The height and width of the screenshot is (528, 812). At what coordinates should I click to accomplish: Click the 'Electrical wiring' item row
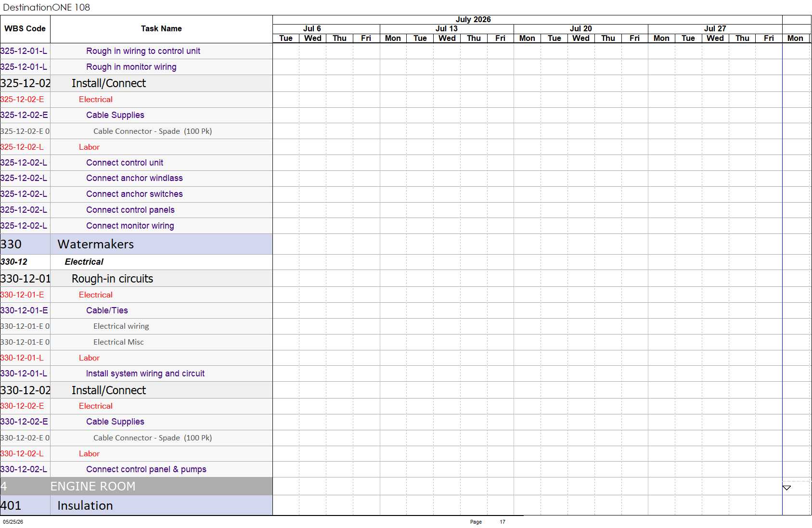click(136, 326)
